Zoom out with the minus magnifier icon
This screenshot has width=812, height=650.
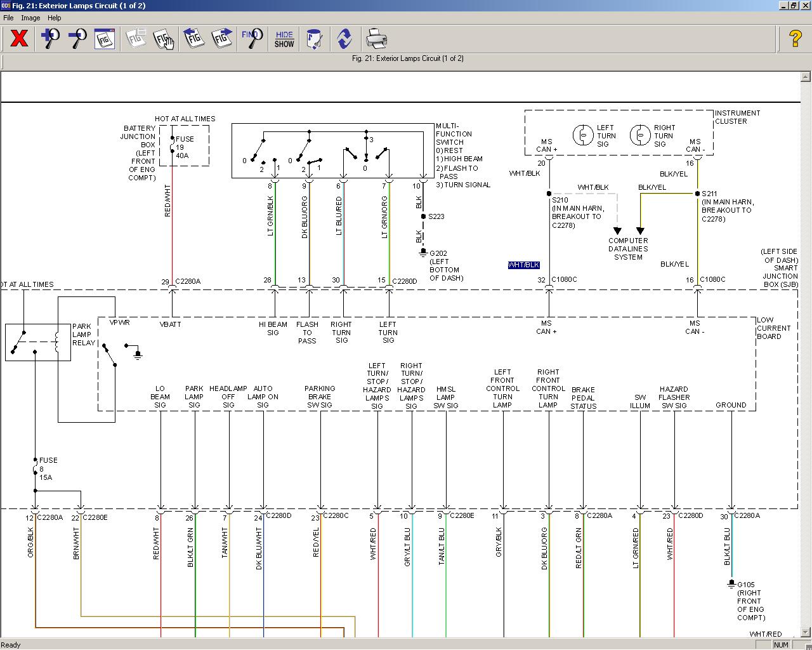pos(77,39)
